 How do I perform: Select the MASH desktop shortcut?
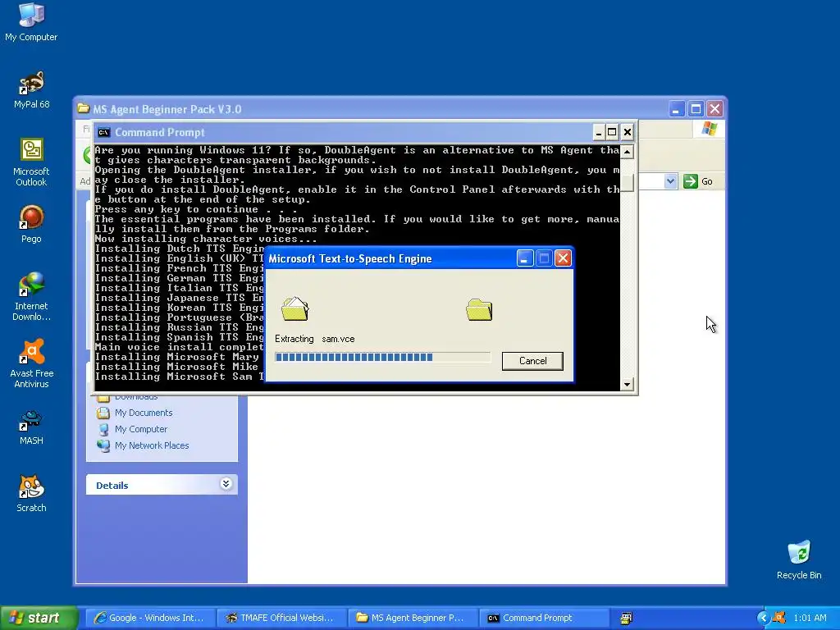pyautogui.click(x=31, y=427)
